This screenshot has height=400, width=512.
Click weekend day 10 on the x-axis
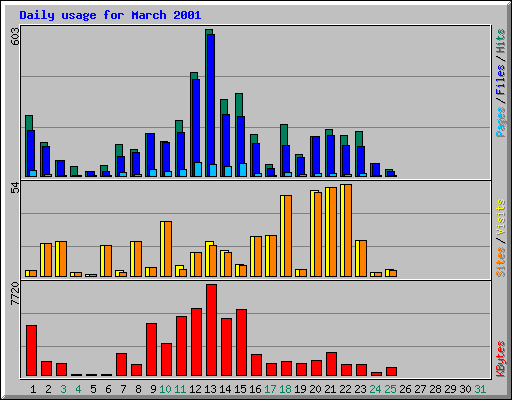tap(165, 389)
